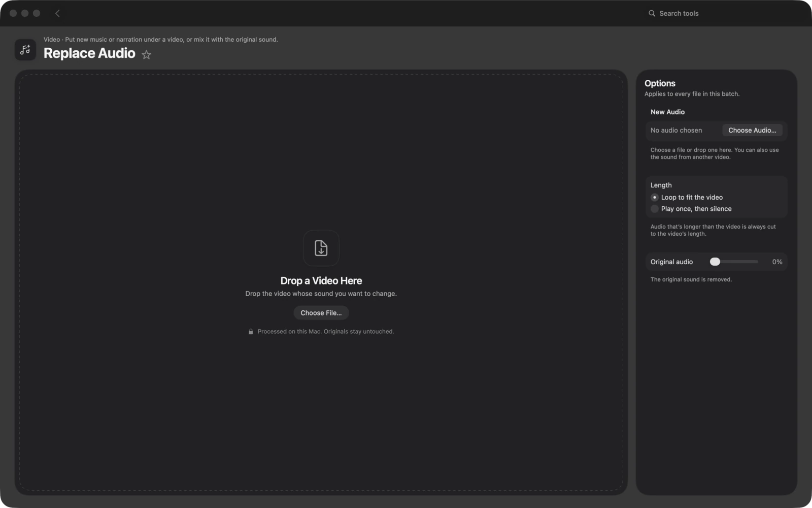812x508 pixels.
Task: Focus the Search tools field
Action: click(x=721, y=14)
